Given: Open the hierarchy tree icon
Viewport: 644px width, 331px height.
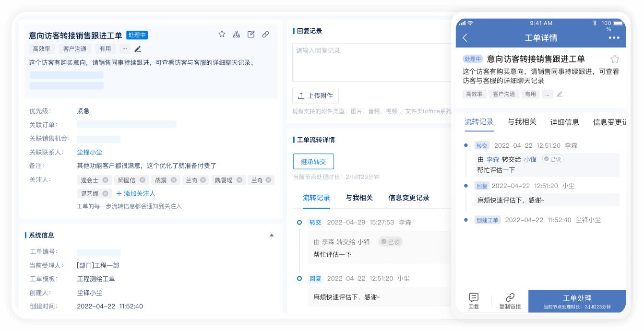Looking at the screenshot, I should click(237, 35).
